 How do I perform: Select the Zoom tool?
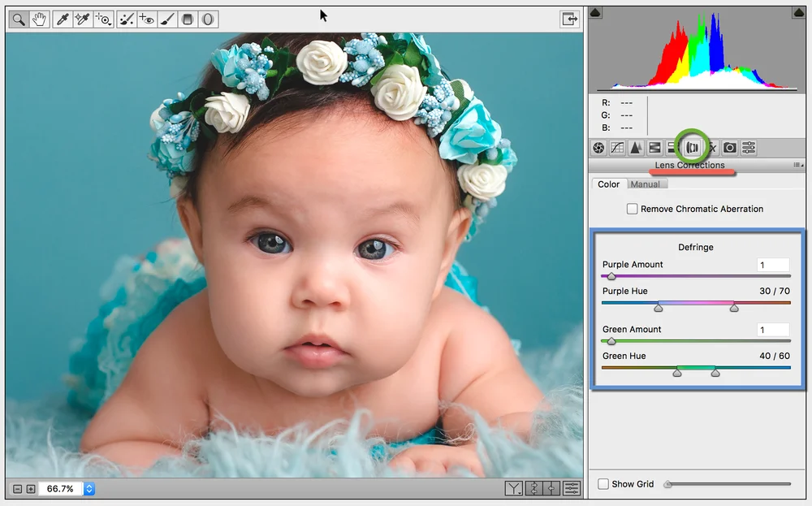tap(19, 19)
